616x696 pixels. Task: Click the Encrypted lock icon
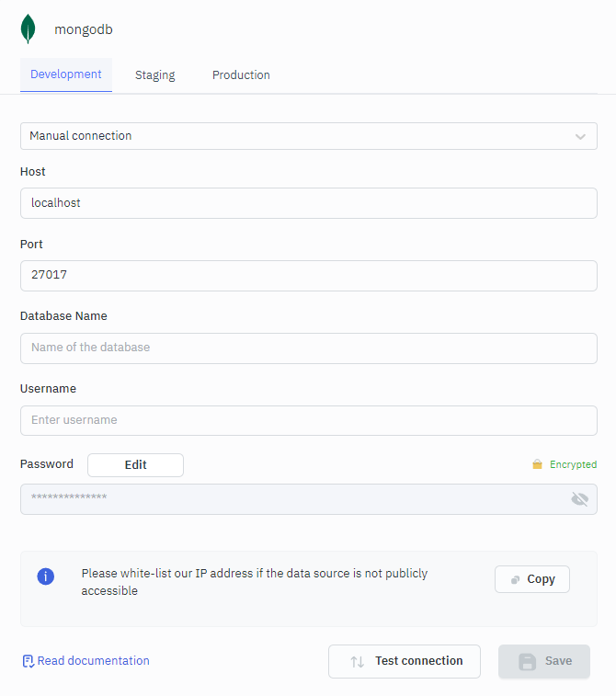click(537, 464)
